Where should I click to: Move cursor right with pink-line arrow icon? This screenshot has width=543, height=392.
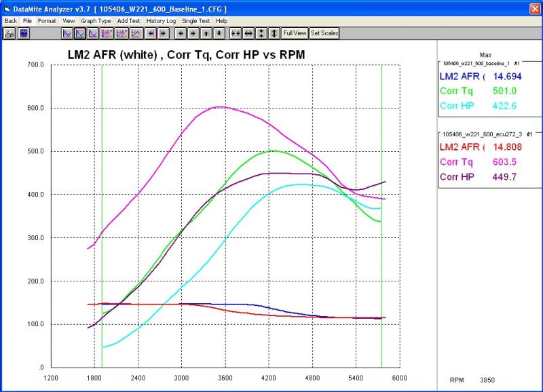(163, 33)
